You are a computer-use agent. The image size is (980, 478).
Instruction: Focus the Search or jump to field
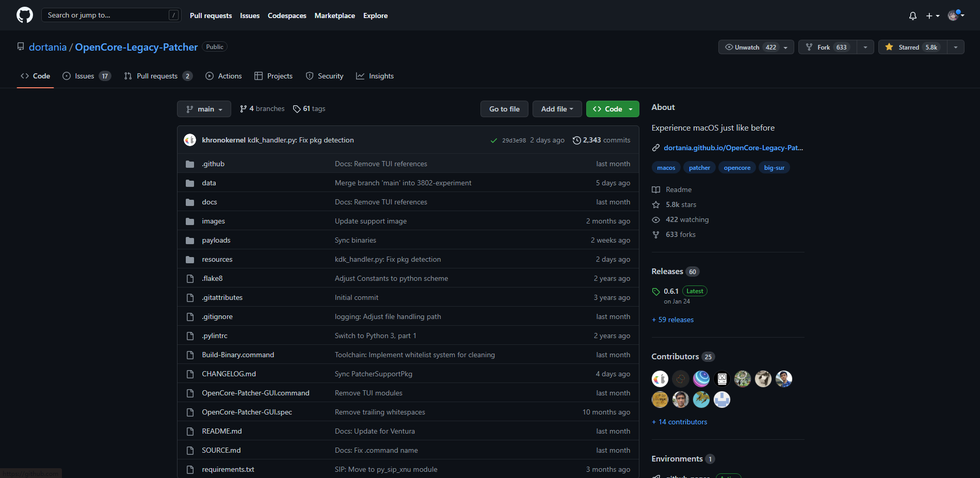pyautogui.click(x=106, y=15)
